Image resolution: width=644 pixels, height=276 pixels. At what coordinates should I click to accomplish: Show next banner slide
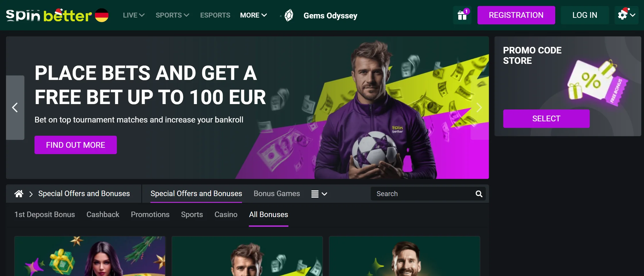pos(479,108)
